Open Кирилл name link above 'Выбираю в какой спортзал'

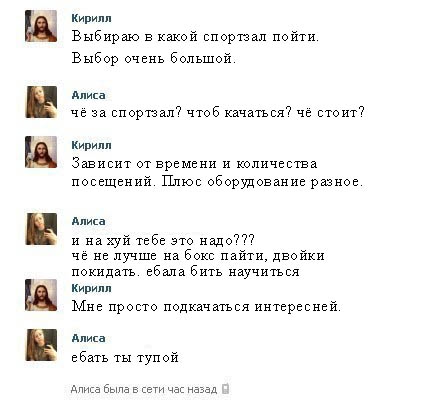click(91, 18)
